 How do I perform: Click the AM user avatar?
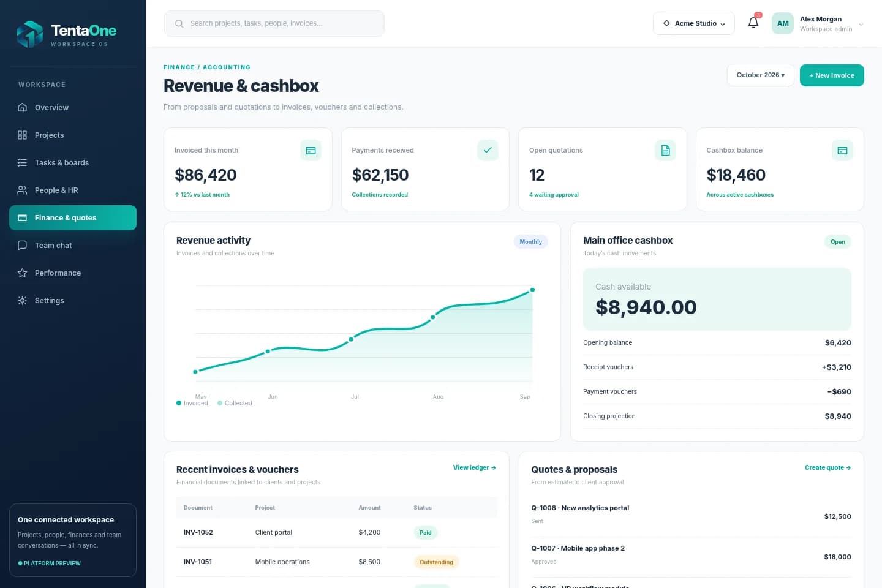[x=783, y=23]
